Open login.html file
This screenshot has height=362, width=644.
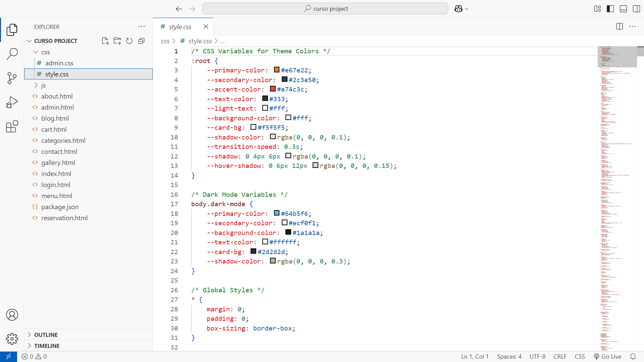[x=89, y=185]
